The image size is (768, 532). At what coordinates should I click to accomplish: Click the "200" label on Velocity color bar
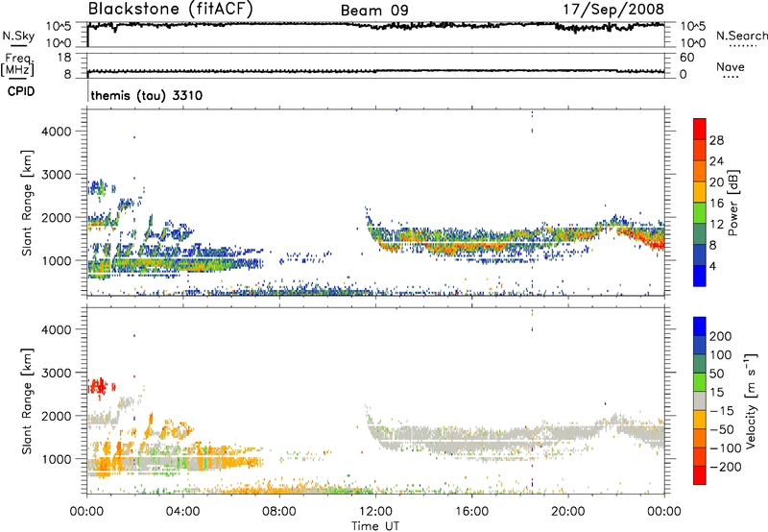(720, 336)
